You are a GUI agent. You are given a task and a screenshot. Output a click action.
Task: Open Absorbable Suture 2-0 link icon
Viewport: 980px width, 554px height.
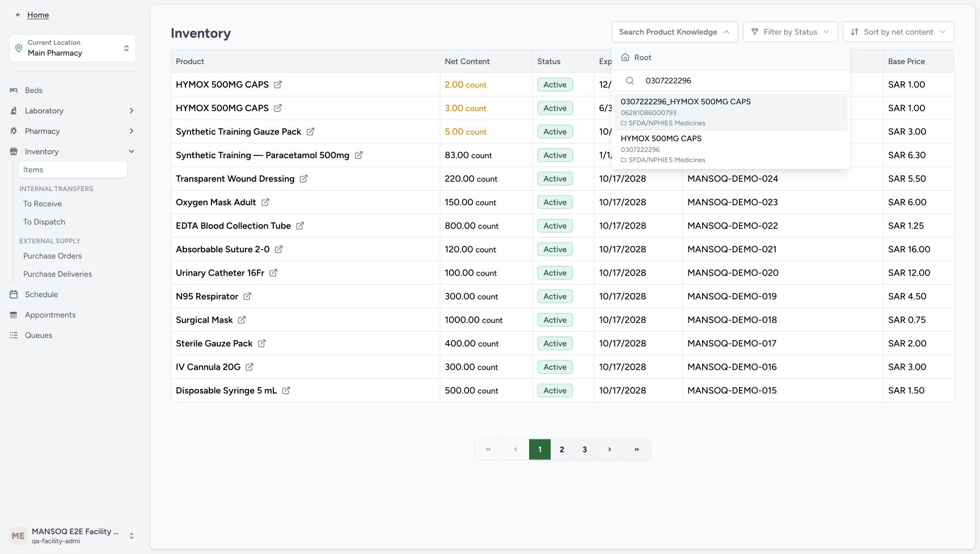click(278, 249)
